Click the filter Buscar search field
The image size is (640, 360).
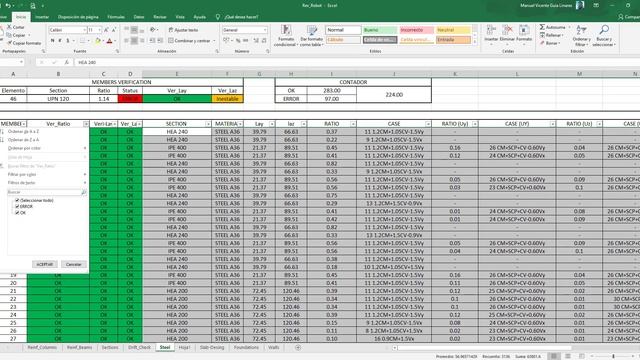[x=47, y=192]
